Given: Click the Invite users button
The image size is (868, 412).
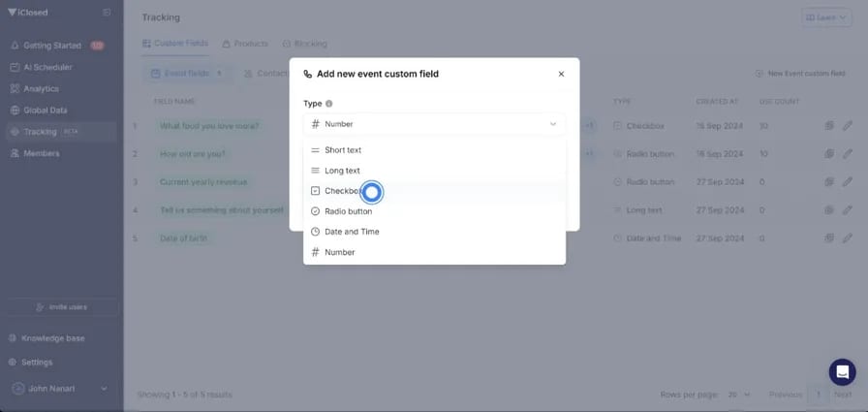Looking at the screenshot, I should coord(62,306).
